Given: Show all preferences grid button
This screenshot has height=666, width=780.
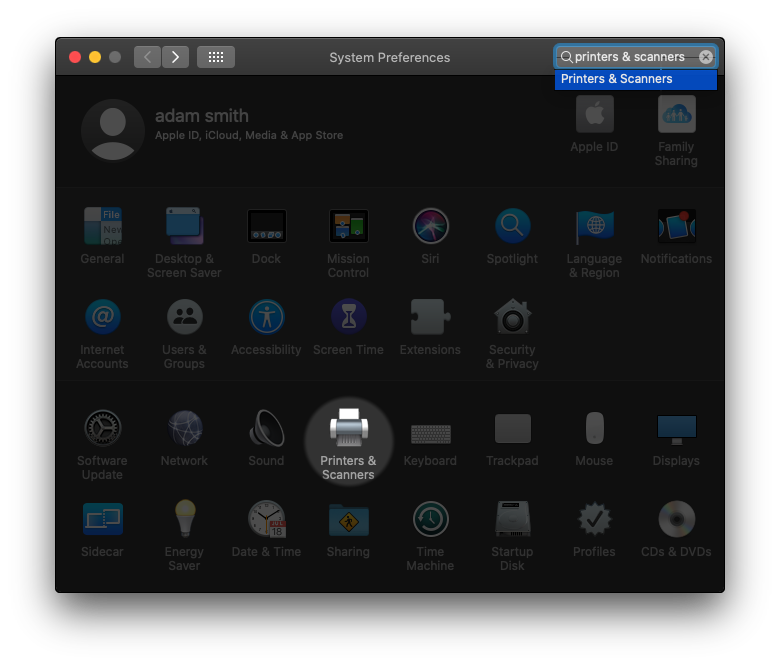Looking at the screenshot, I should (x=216, y=57).
